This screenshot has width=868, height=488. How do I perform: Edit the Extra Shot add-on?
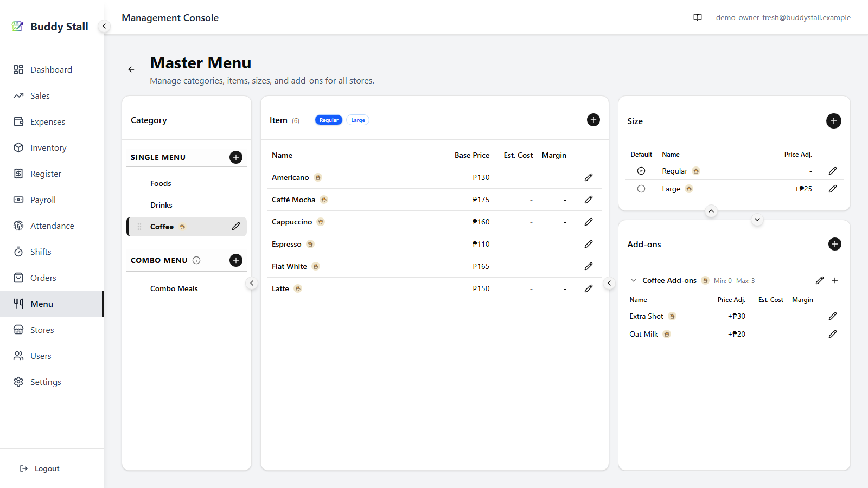[833, 316]
